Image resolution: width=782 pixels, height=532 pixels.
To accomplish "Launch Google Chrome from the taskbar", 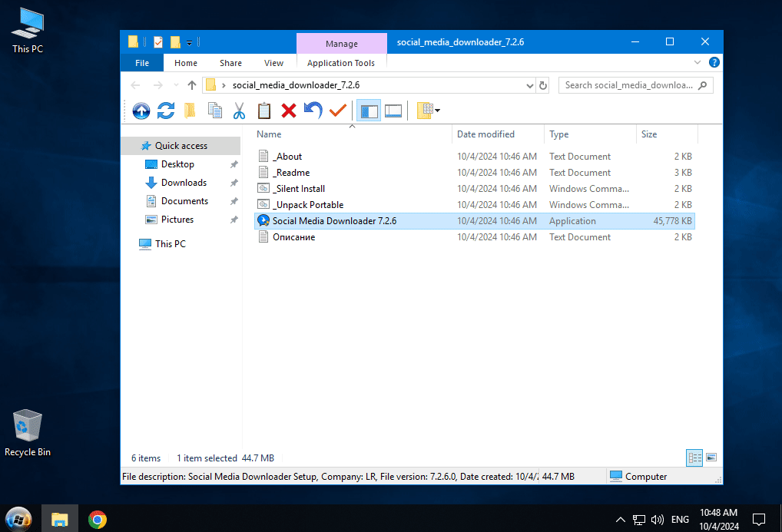I will tap(98, 519).
